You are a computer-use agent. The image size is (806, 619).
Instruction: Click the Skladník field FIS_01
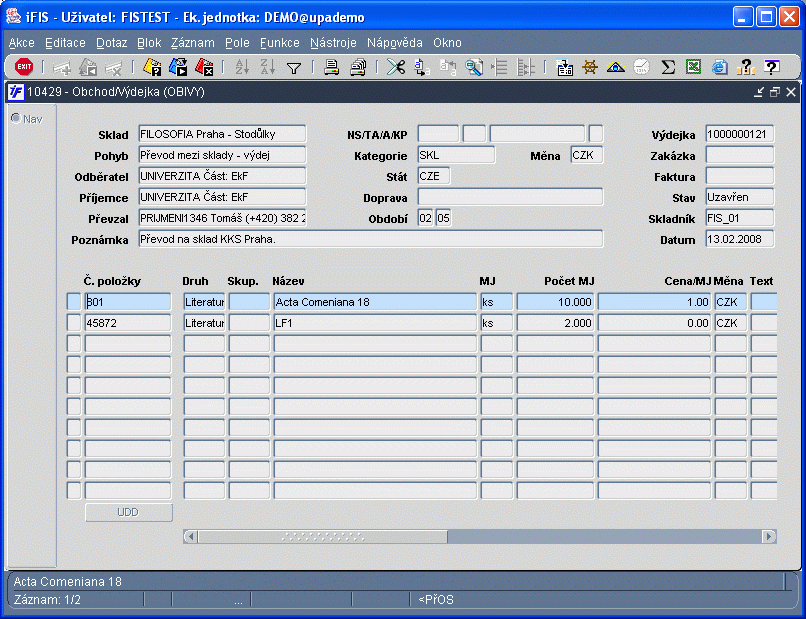click(740, 219)
